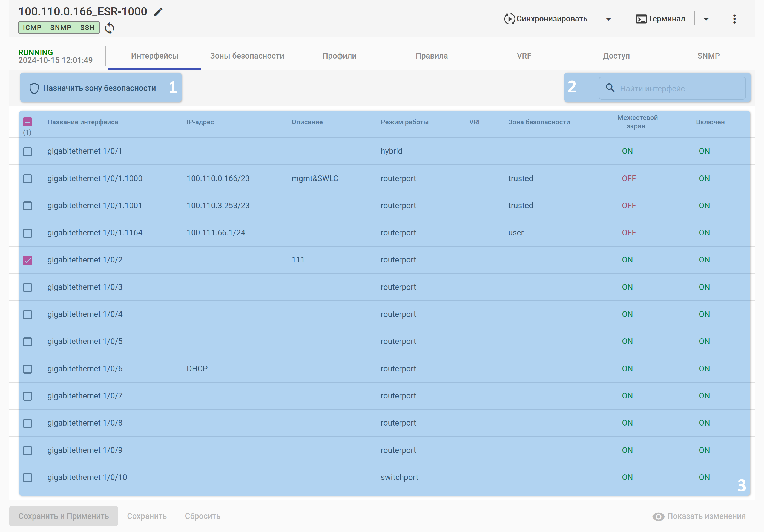Click the magnifier search icon

(610, 88)
